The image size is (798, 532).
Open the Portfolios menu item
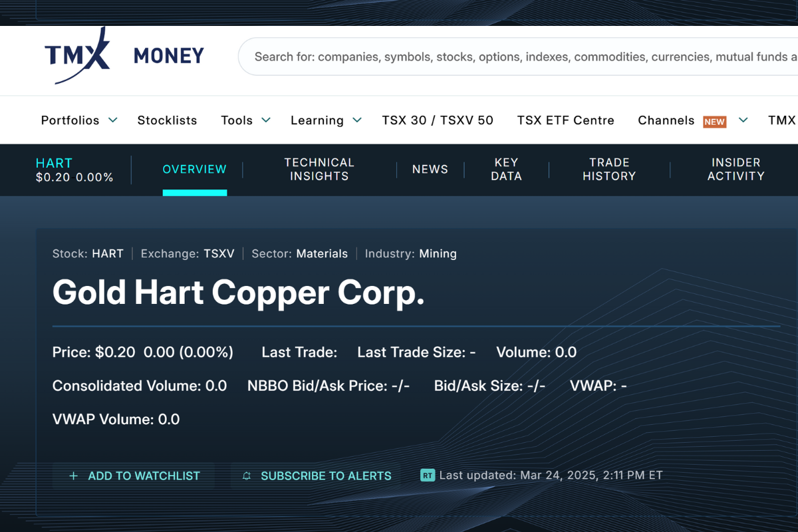tap(70, 120)
